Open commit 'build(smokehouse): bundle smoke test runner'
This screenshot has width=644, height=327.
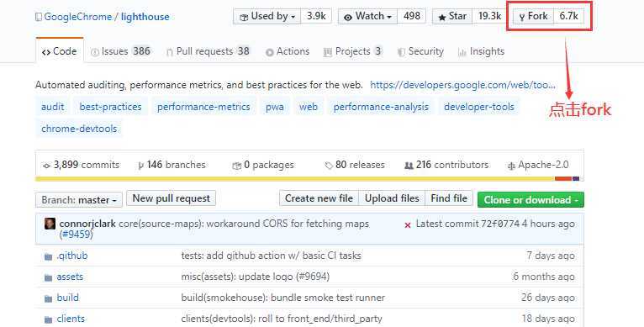(x=283, y=298)
